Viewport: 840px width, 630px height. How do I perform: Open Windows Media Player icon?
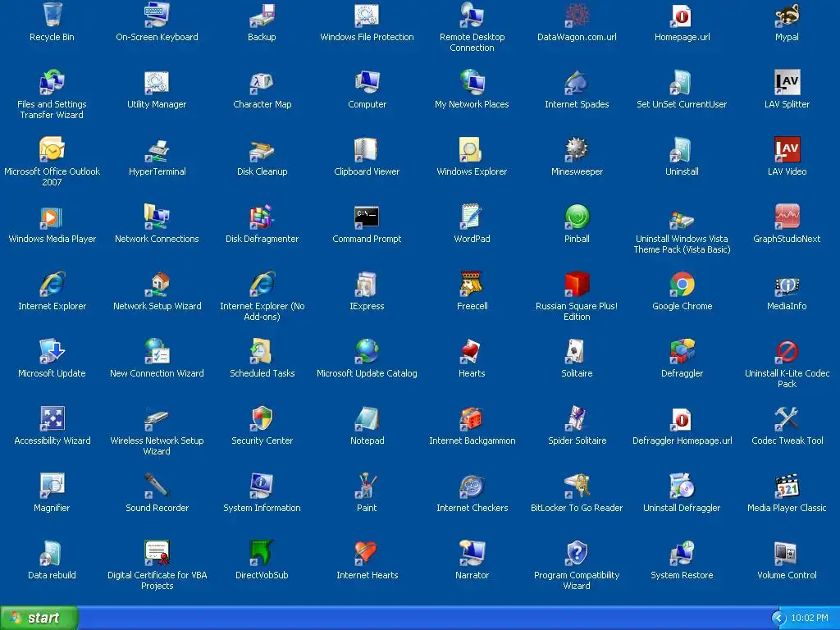pyautogui.click(x=52, y=217)
